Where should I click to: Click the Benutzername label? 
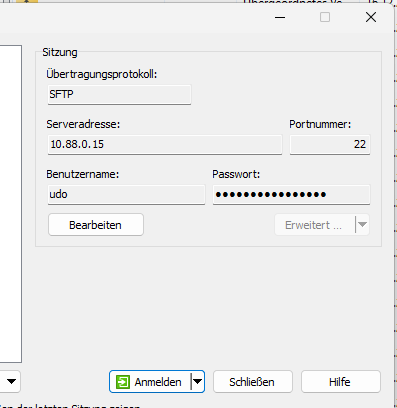(x=83, y=174)
